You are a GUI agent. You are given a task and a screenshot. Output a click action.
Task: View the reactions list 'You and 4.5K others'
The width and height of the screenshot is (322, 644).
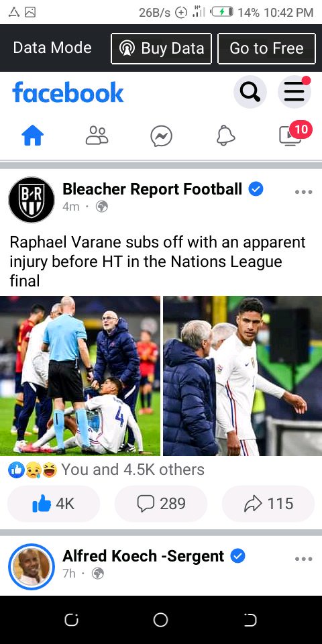[x=106, y=470]
